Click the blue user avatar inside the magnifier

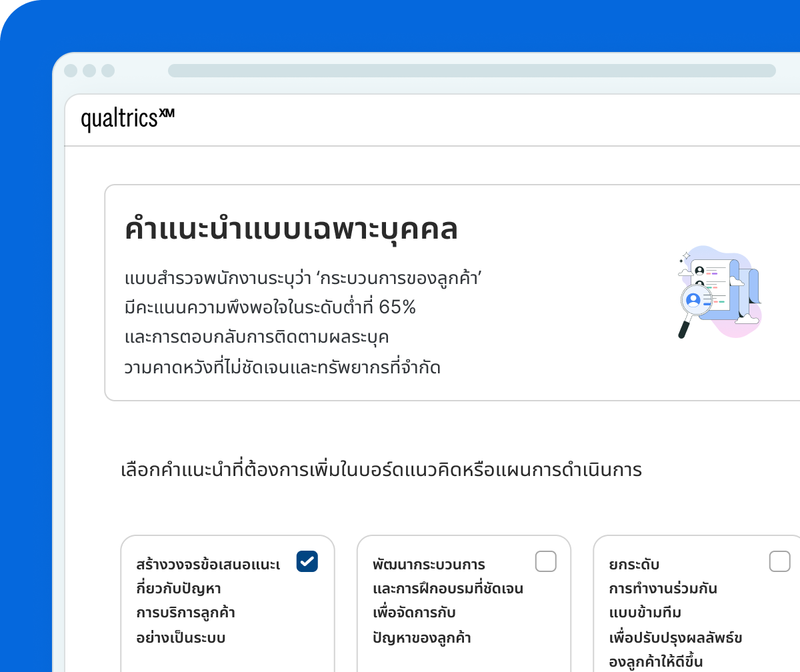tap(693, 299)
